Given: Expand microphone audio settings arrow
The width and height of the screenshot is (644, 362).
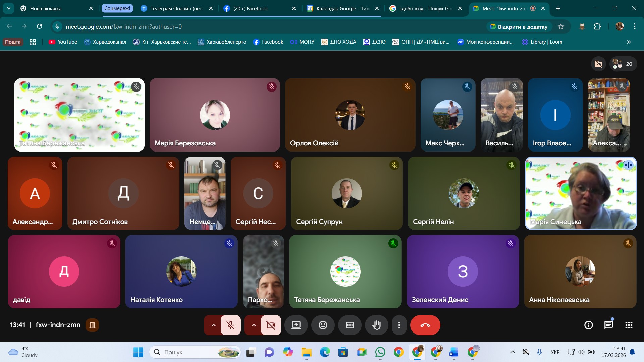Looking at the screenshot, I should 213,325.
